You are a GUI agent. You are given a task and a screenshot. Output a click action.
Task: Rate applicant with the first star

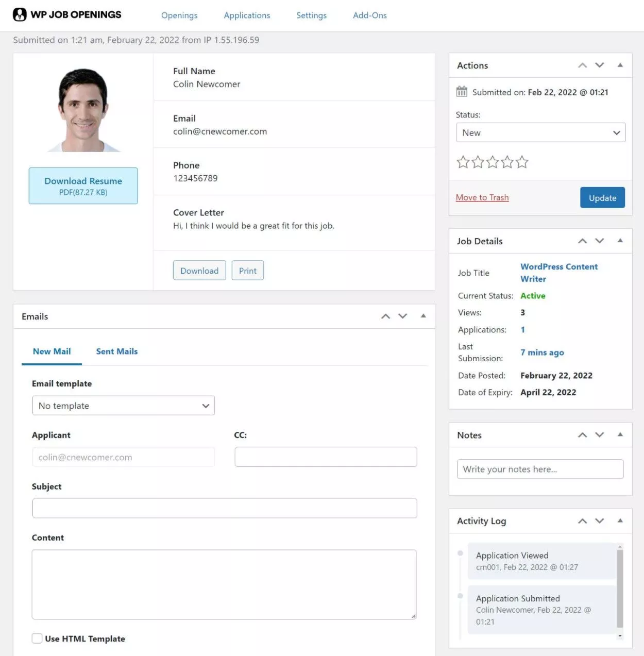click(x=463, y=162)
